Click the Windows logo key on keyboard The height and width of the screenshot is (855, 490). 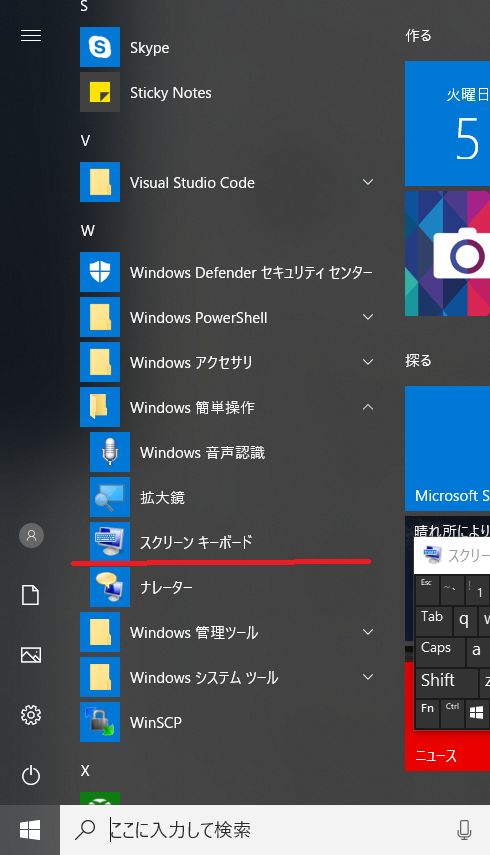click(477, 714)
